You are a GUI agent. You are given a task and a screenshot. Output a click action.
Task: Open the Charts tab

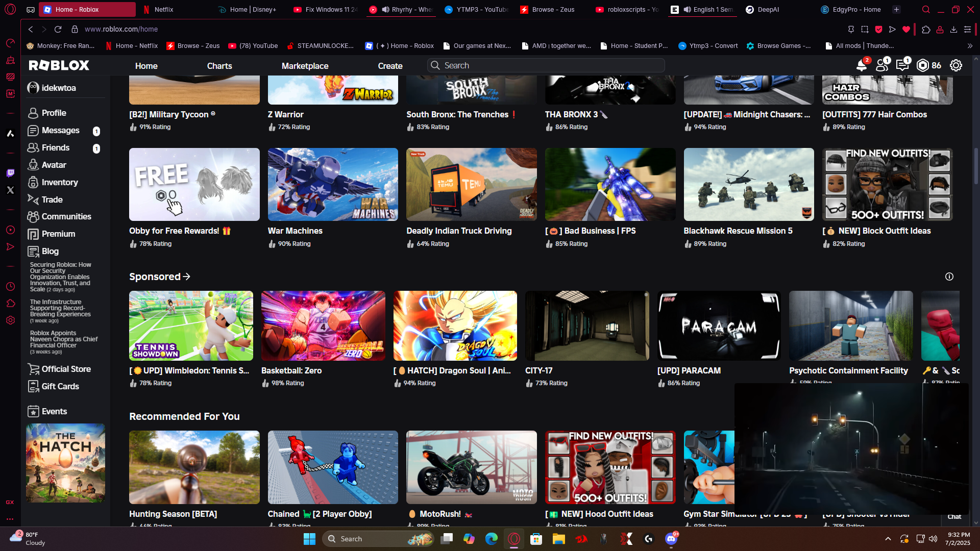point(219,66)
